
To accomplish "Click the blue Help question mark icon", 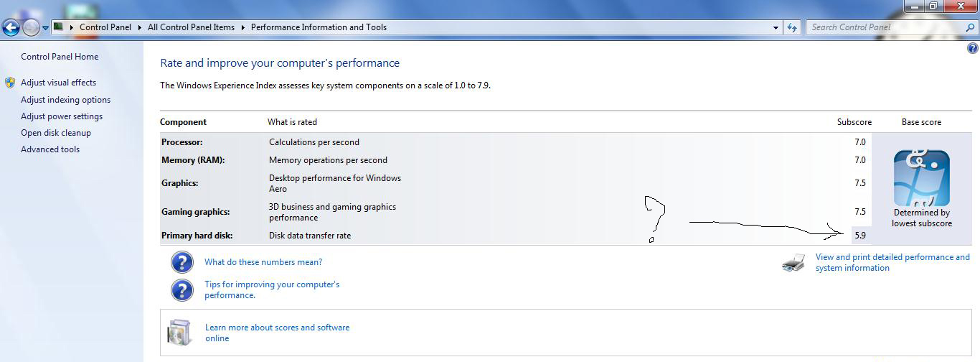I will (973, 49).
